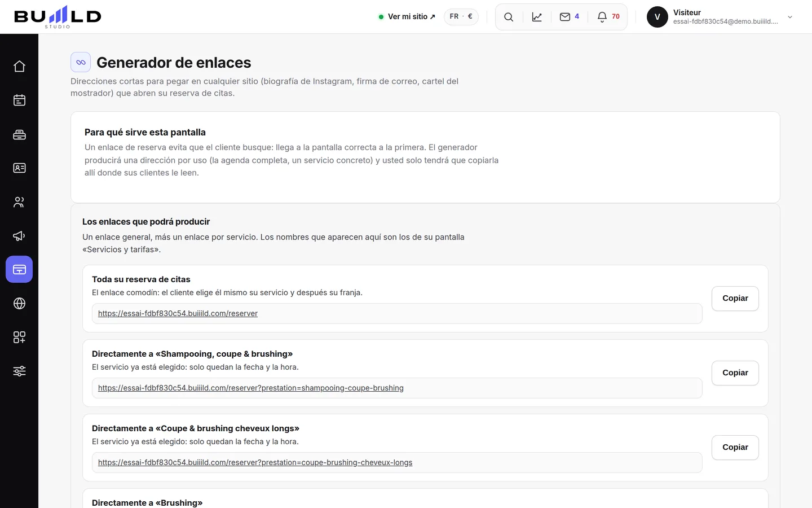Copy the general booking link
Viewport: 812px width, 508px height.
[735, 299]
